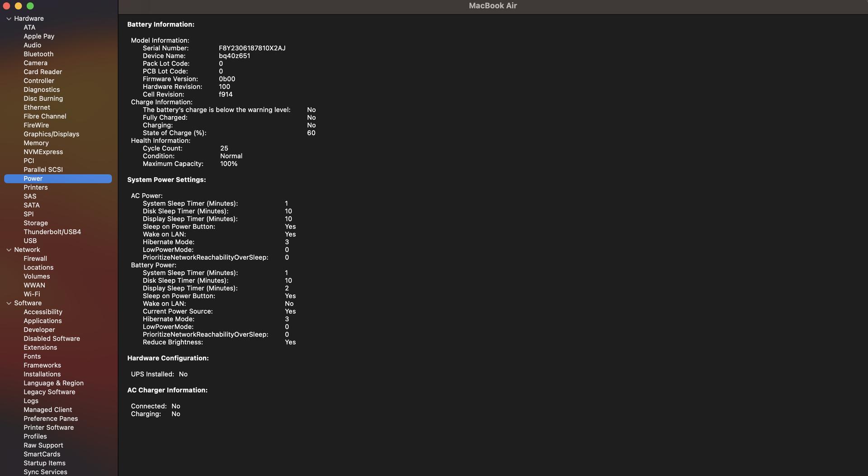Open Preference Panes entry
The width and height of the screenshot is (868, 476).
pos(51,419)
